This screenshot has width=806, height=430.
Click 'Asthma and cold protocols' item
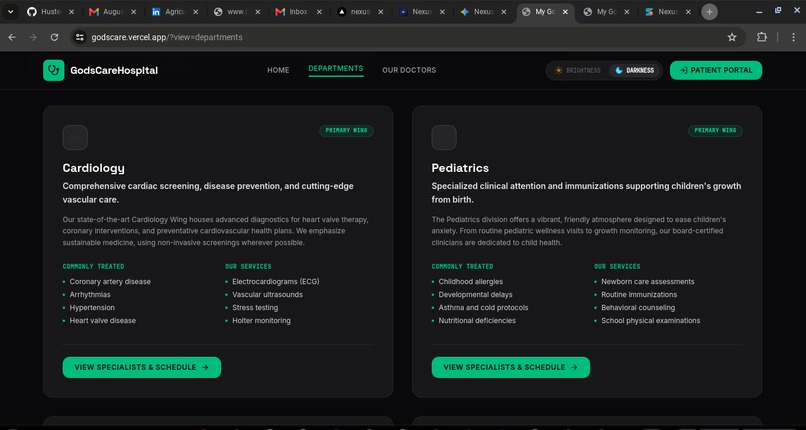[x=483, y=307]
